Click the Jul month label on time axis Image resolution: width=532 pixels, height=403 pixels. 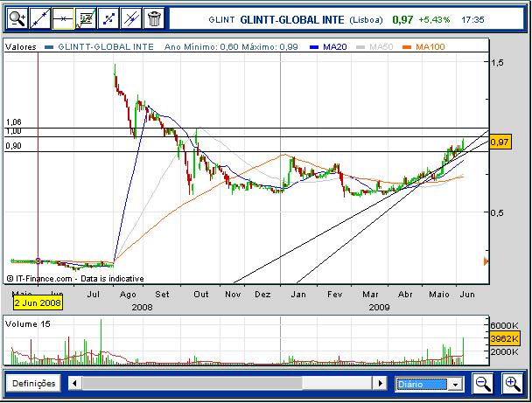(94, 295)
